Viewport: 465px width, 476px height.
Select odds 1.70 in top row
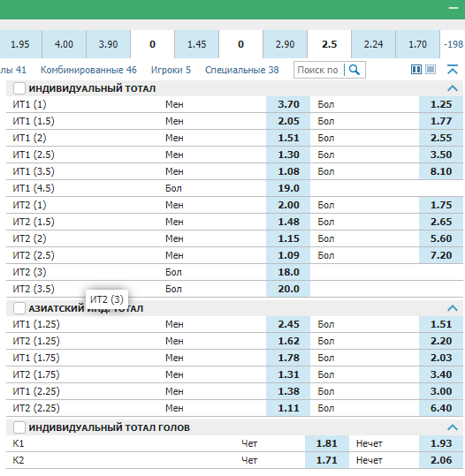coord(417,44)
